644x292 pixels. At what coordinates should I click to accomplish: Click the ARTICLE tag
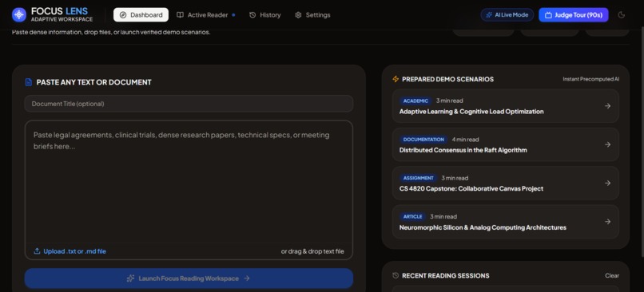pos(413,216)
